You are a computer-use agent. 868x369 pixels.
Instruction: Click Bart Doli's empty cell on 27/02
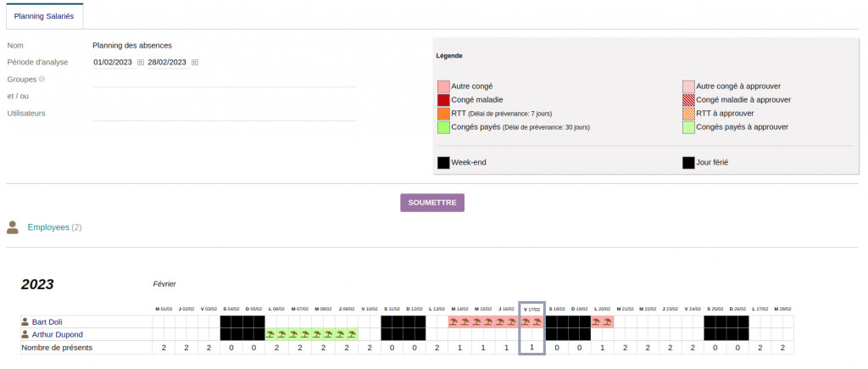tap(760, 321)
